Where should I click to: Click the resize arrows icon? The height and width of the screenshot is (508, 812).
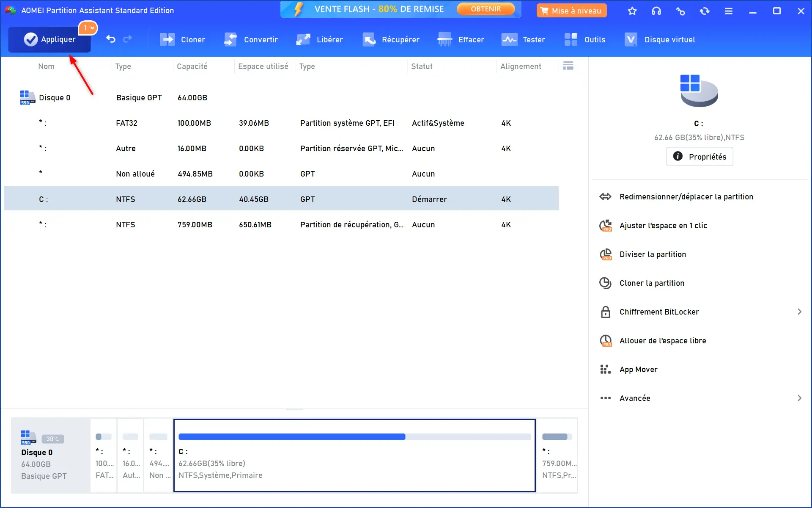605,197
